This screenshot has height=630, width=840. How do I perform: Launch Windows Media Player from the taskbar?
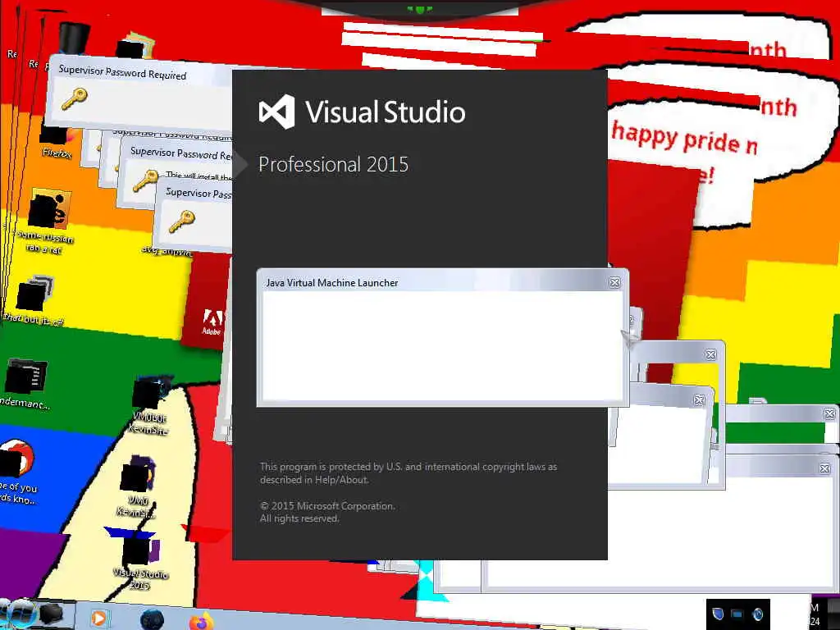coord(98,619)
